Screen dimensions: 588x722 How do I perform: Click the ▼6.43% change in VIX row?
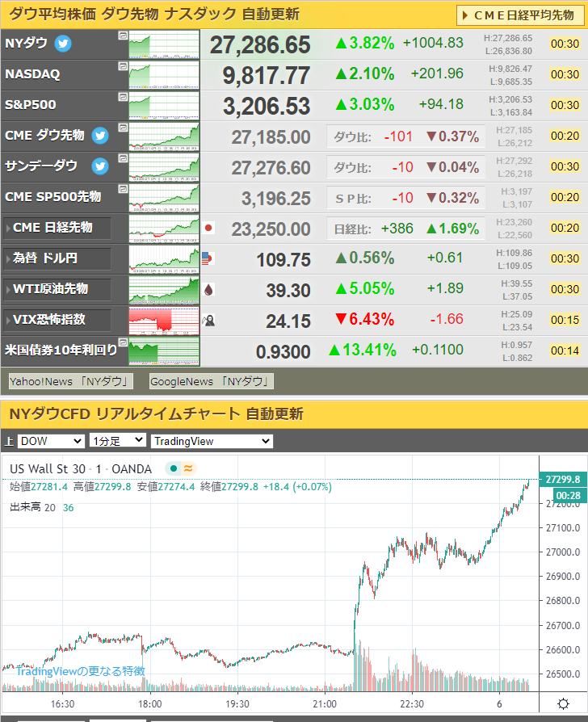(365, 319)
